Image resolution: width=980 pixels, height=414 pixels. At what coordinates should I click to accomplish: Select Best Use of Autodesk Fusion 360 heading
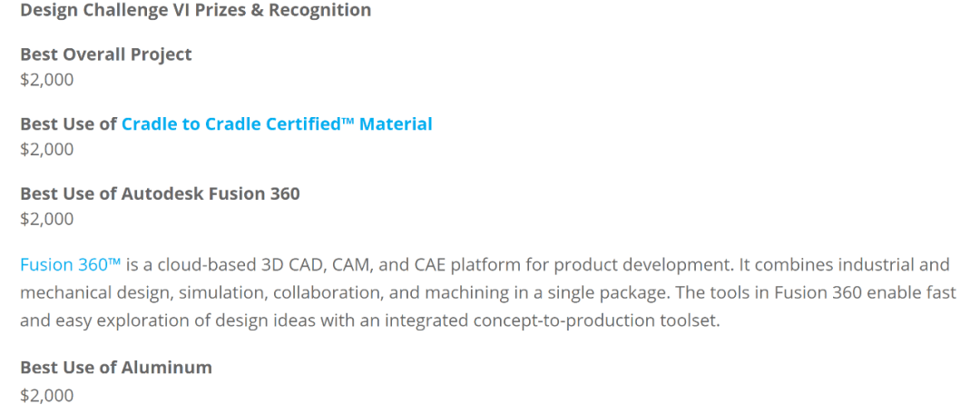(x=160, y=193)
